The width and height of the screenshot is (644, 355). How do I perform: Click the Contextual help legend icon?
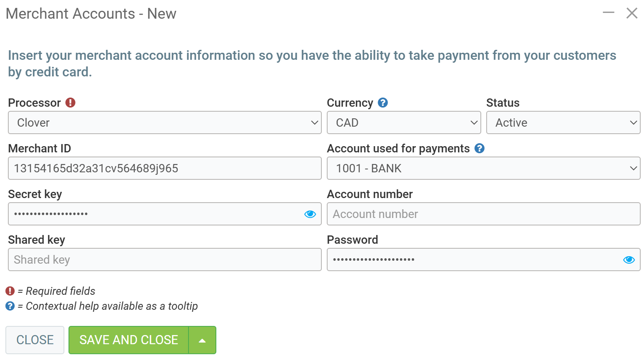point(10,306)
